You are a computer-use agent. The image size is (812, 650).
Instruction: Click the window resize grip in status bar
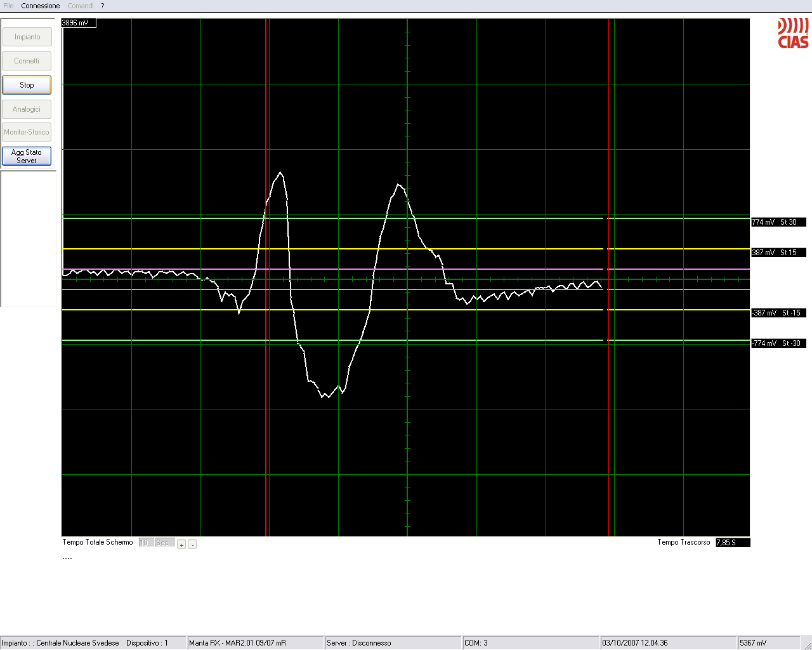pyautogui.click(x=806, y=644)
